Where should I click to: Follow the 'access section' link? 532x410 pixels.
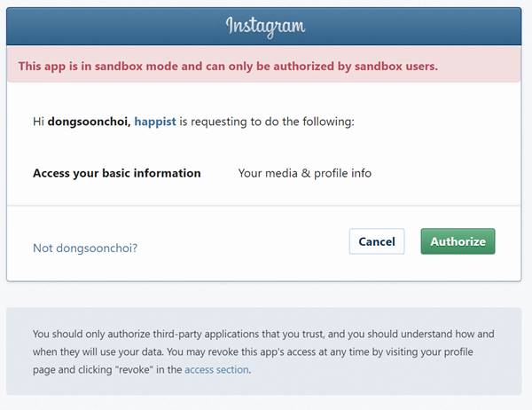pos(216,369)
